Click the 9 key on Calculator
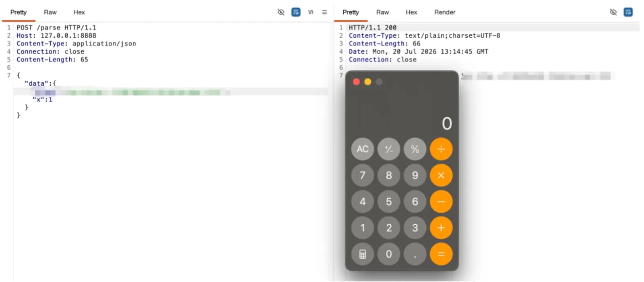Viewport: 644px width, 282px height. (x=415, y=175)
